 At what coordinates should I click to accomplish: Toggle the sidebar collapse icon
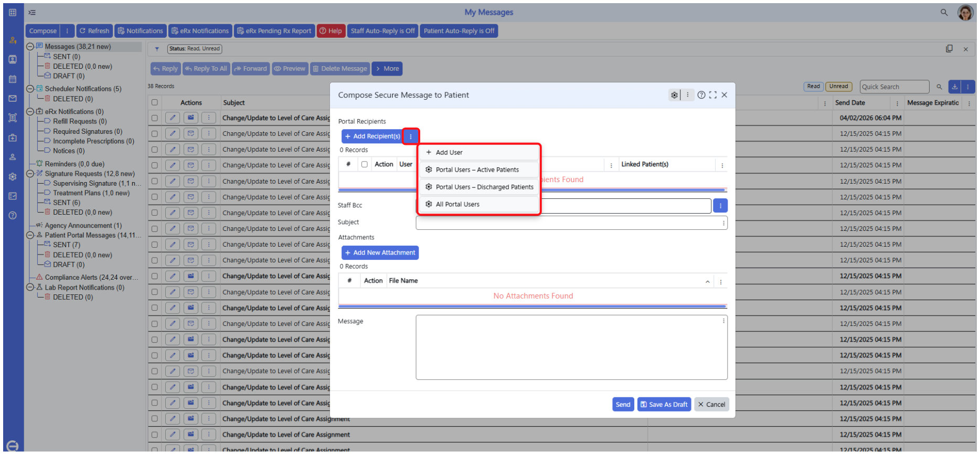32,12
